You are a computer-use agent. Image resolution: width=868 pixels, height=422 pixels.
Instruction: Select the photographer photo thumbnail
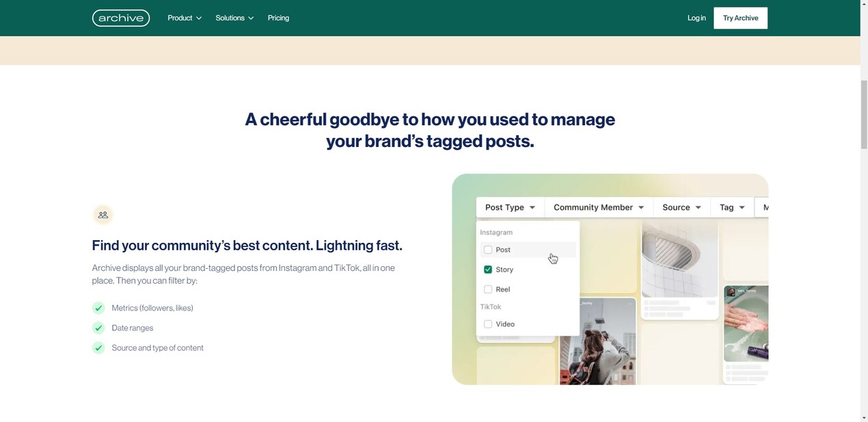[x=598, y=342]
